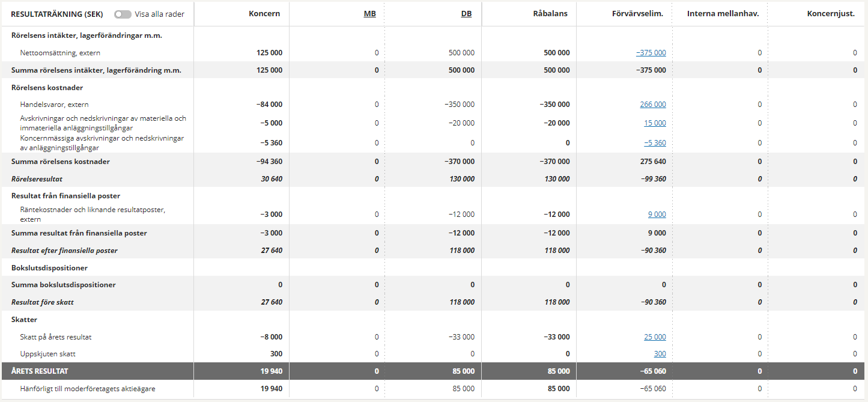Select the Koncern column header
The image size is (868, 402).
[x=264, y=14]
